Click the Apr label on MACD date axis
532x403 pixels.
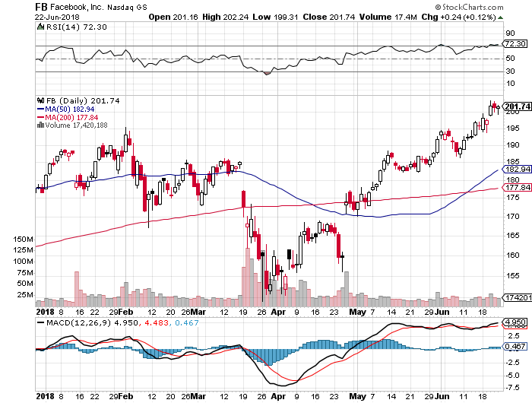[x=278, y=396]
